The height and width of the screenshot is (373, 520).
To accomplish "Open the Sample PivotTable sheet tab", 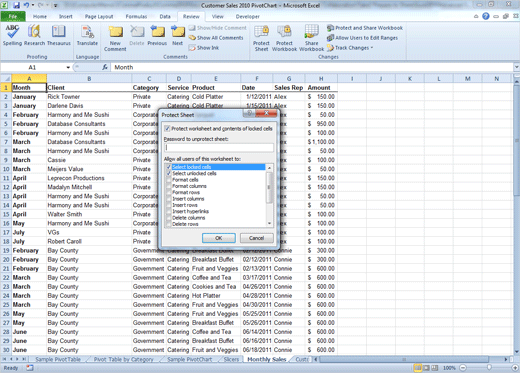I will pyautogui.click(x=58, y=359).
